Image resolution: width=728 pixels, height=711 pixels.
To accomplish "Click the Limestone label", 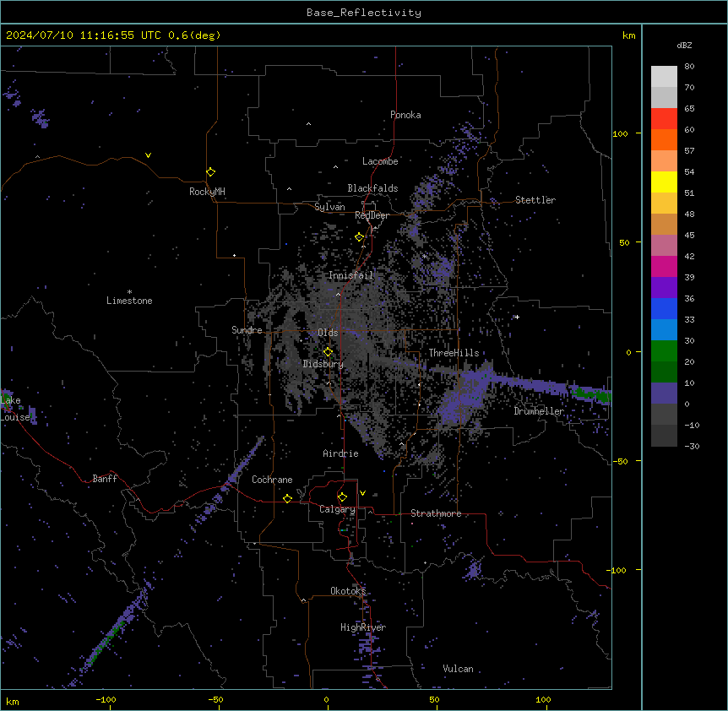I will tap(129, 301).
